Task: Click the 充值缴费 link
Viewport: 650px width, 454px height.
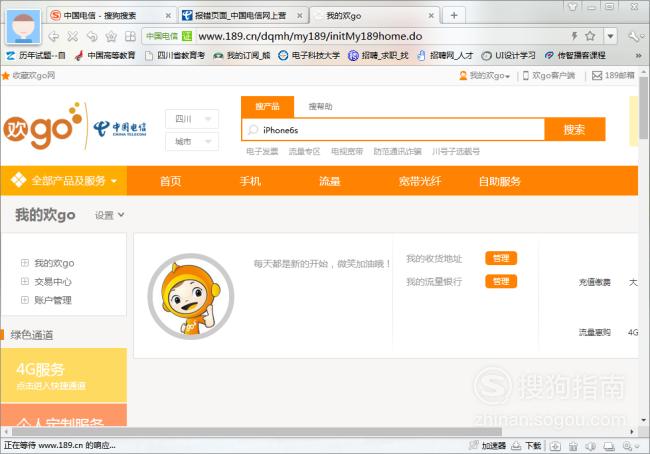Action: [595, 282]
